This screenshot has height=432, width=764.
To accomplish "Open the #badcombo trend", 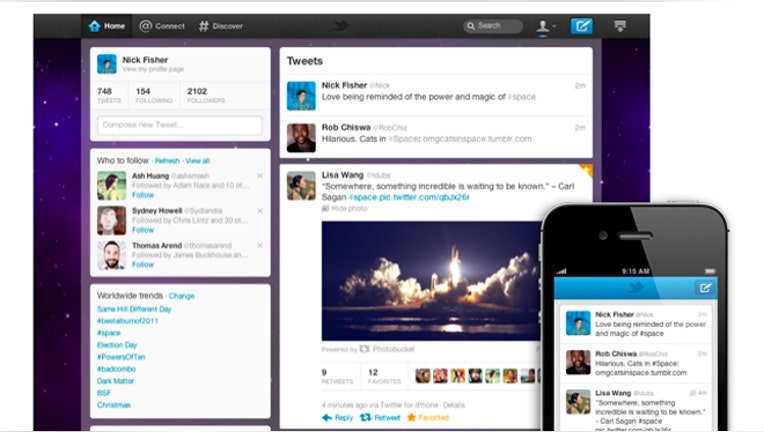I will [116, 369].
